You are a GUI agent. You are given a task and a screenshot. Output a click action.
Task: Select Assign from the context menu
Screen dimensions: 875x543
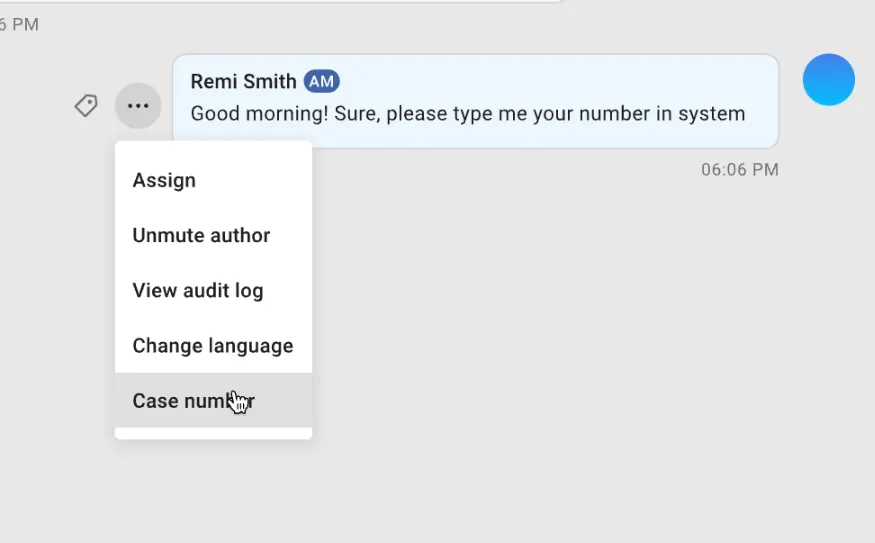coord(164,181)
